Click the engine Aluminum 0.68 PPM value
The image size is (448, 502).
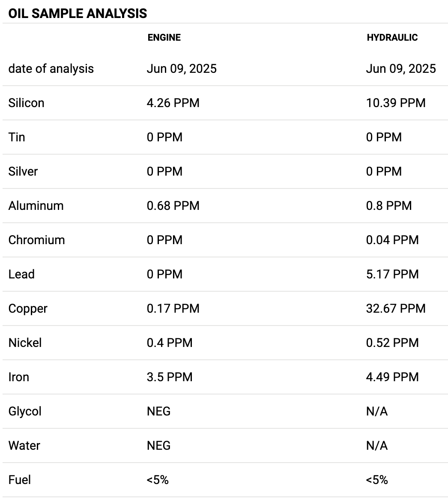point(173,206)
